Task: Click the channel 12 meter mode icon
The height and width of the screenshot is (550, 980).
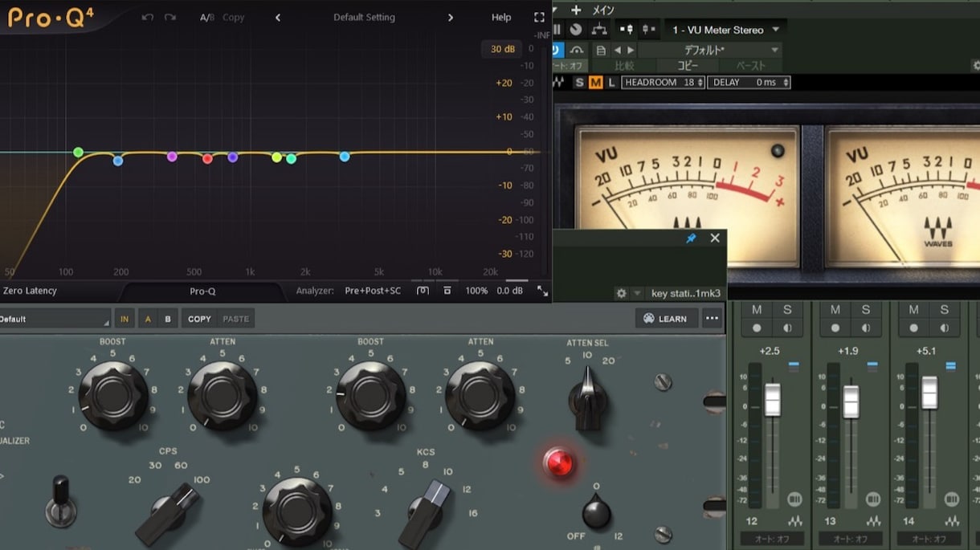Action: [x=794, y=499]
